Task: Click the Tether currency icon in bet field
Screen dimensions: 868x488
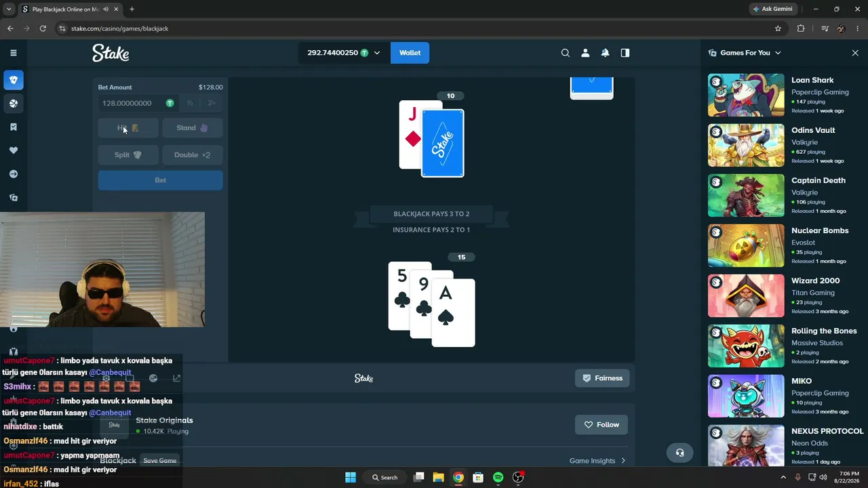Action: (x=170, y=103)
